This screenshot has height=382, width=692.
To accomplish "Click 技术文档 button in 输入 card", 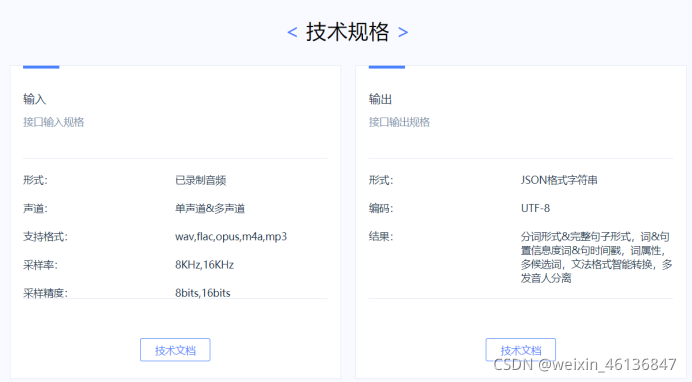I will pos(175,350).
